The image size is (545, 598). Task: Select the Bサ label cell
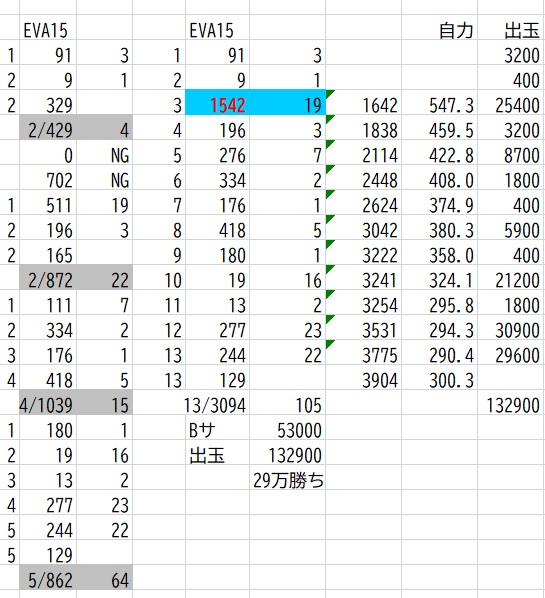coord(217,430)
